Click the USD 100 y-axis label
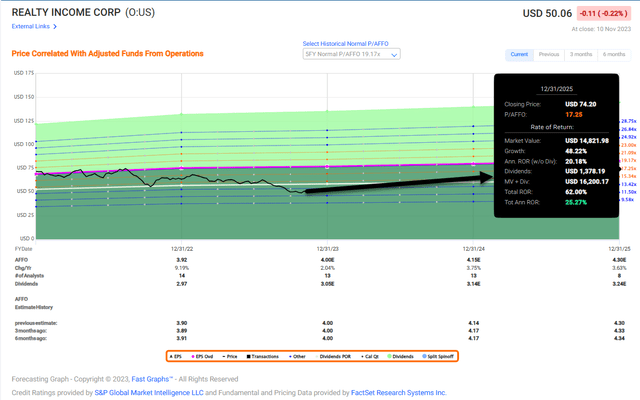Viewport: 640px width, 400px height. point(24,144)
